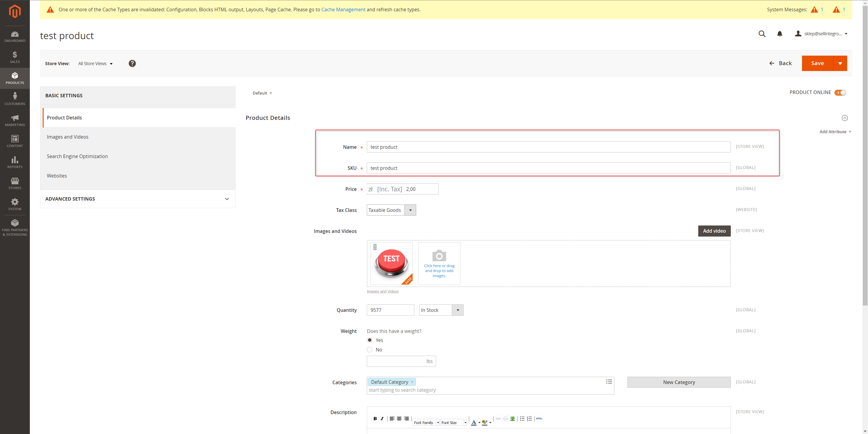Screen dimensions: 868x434
Task: Open the Reports menu
Action: click(x=15, y=162)
